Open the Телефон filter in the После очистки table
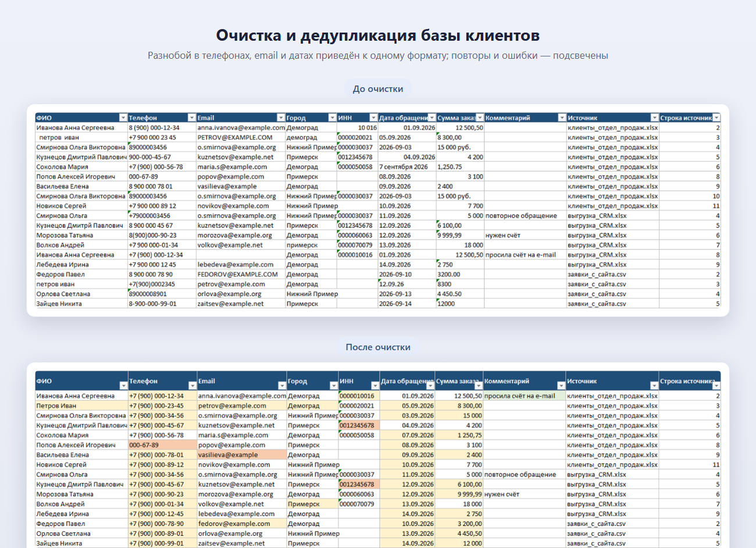 (192, 386)
